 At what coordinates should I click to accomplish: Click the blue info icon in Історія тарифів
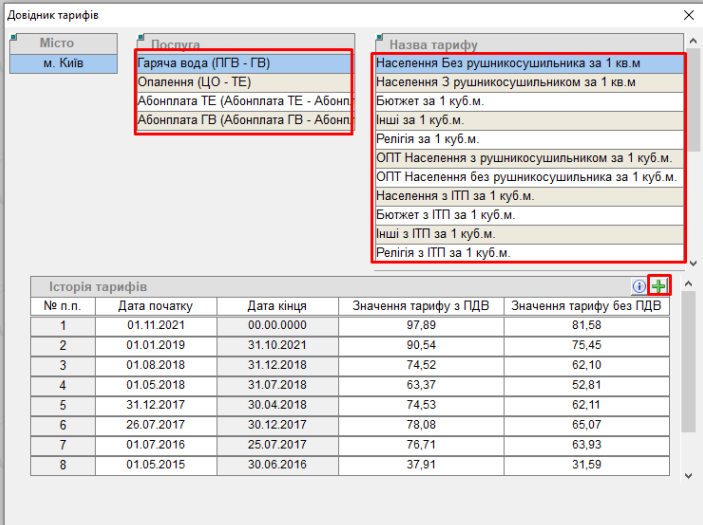click(640, 286)
